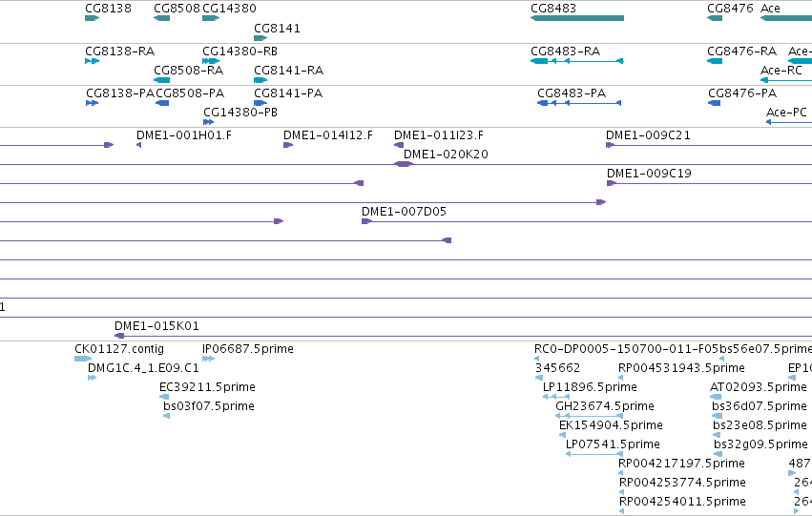Click the DME1-009C21 clone label
Viewport: 812px width, 516px height.
pyautogui.click(x=648, y=135)
